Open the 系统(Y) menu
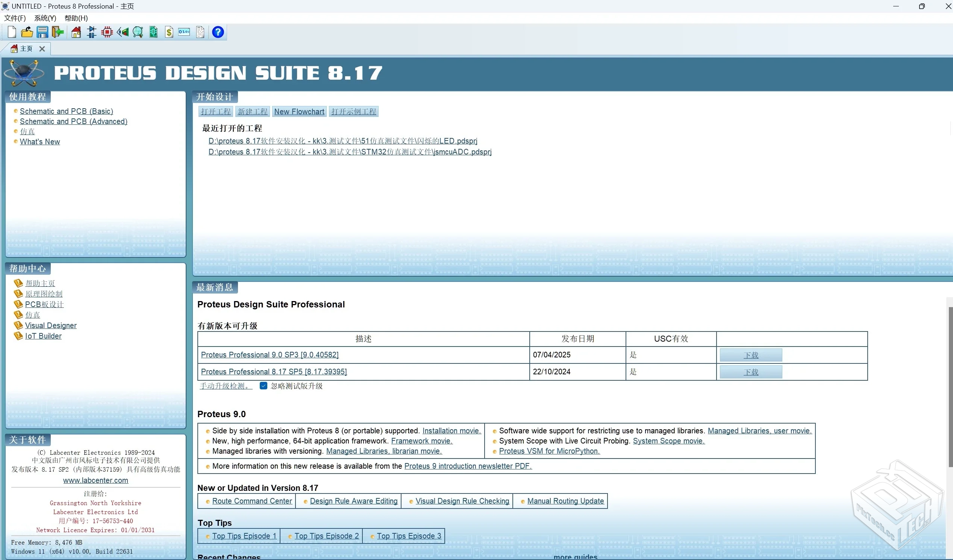 pyautogui.click(x=45, y=18)
